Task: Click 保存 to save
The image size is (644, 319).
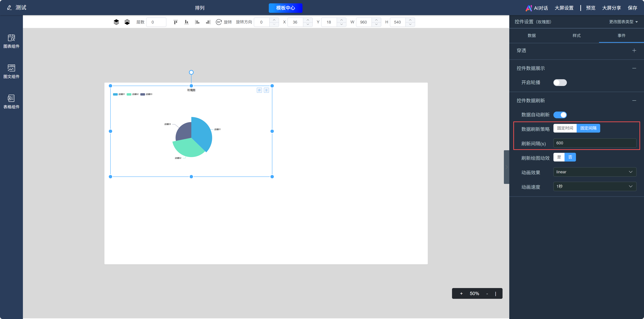Action: click(x=632, y=8)
